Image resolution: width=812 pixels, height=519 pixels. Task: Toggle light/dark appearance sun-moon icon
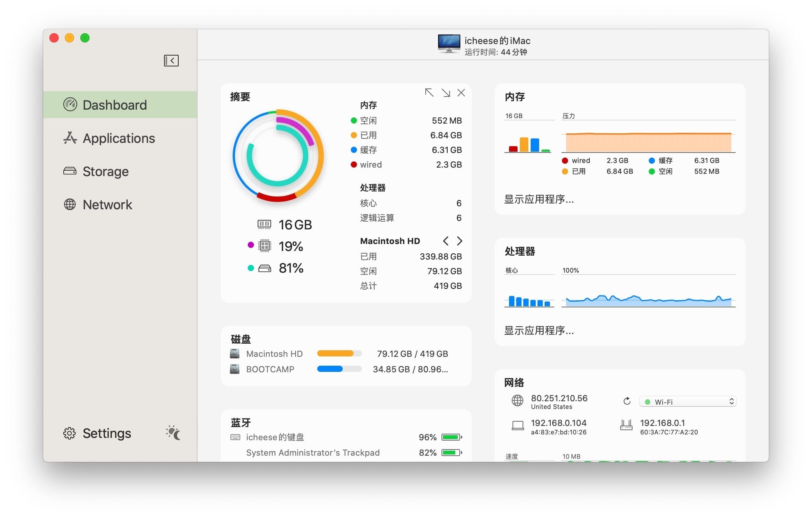point(173,433)
